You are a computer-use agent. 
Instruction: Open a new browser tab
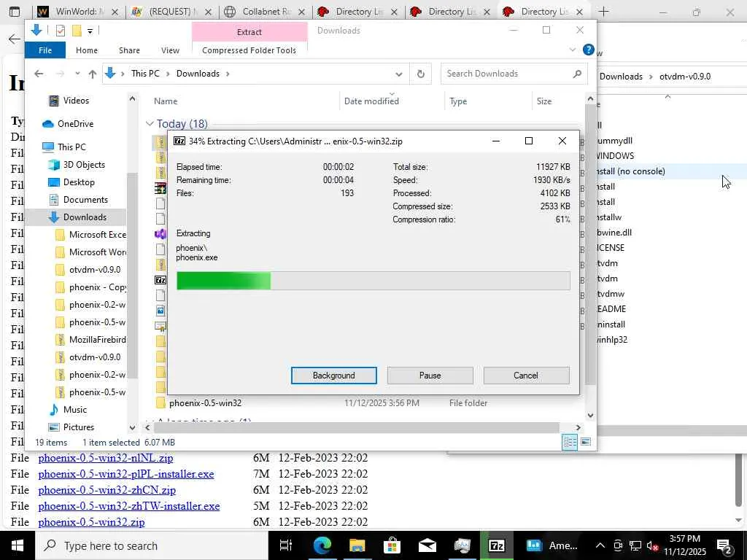603,12
